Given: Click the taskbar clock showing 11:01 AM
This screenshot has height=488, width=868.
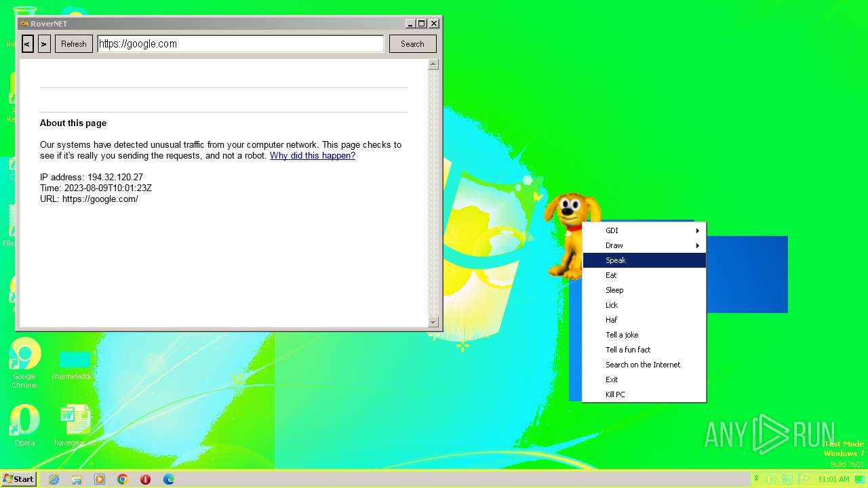Looking at the screenshot, I should coord(833,479).
